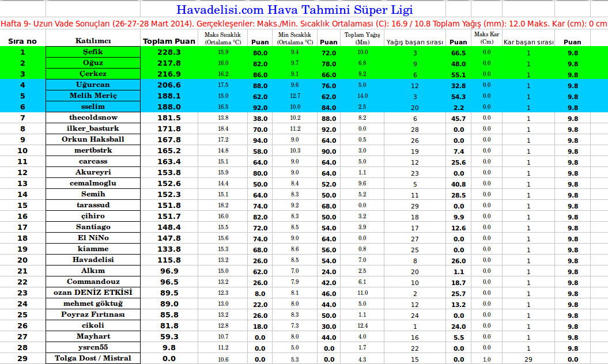The image size is (608, 364).
Task: Click the Çerkez name cell
Action: tap(93, 74)
